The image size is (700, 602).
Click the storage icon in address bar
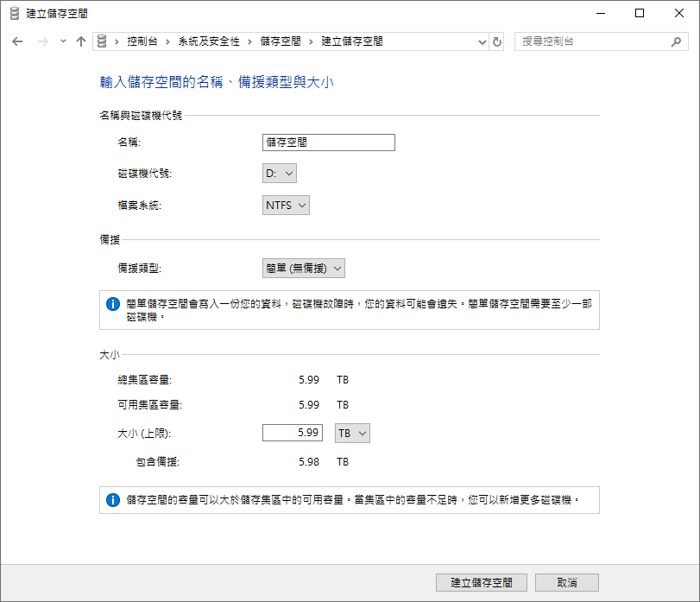(x=103, y=41)
